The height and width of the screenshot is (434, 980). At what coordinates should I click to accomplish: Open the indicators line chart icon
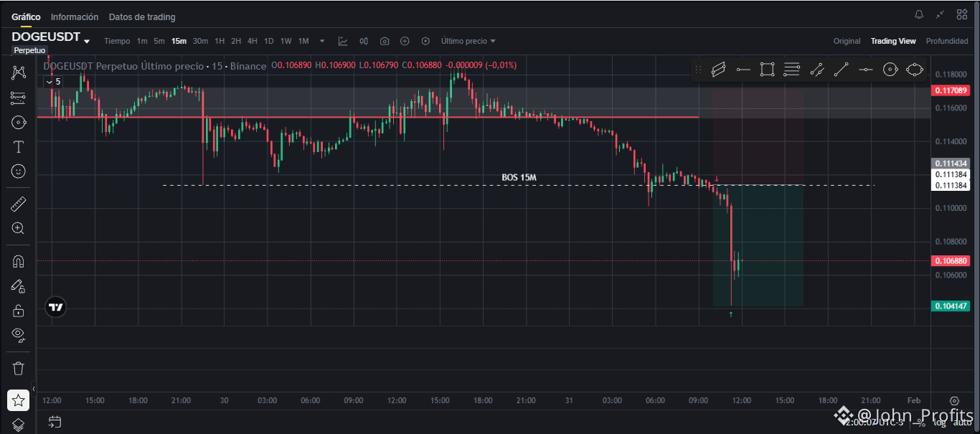click(x=343, y=41)
